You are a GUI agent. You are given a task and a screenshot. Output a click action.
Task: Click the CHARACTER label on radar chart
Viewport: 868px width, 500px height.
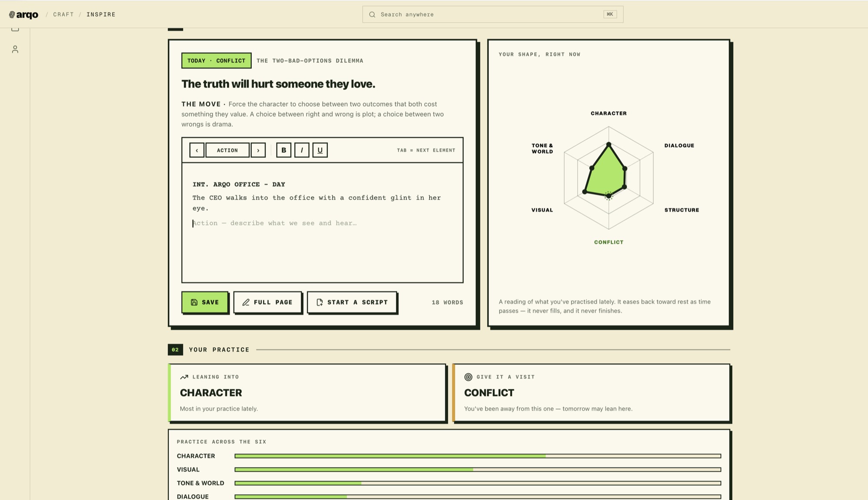point(608,113)
